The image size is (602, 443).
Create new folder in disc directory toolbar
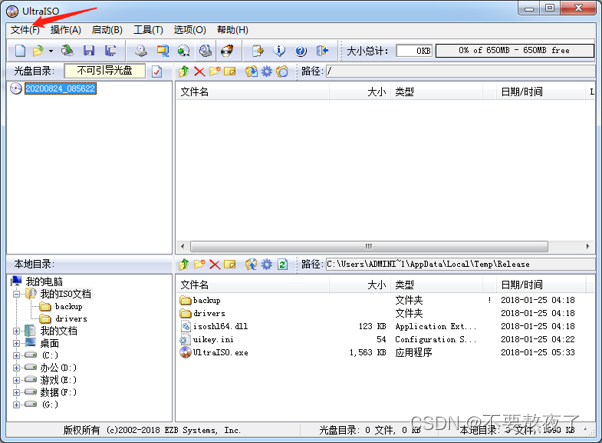[215, 71]
